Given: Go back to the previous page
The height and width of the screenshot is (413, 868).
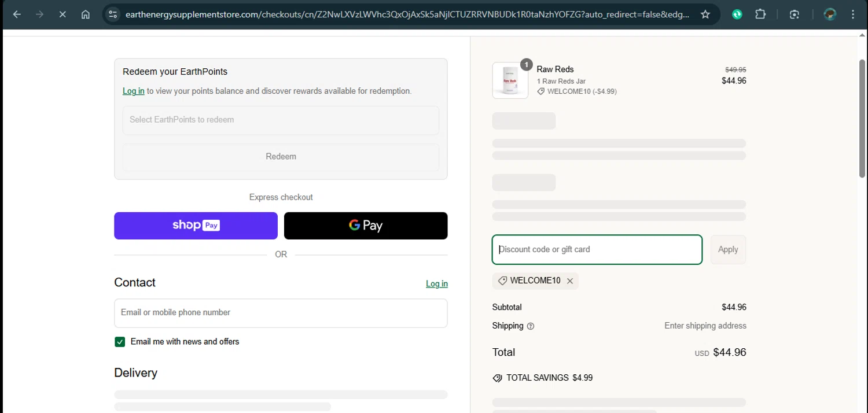Looking at the screenshot, I should point(17,14).
